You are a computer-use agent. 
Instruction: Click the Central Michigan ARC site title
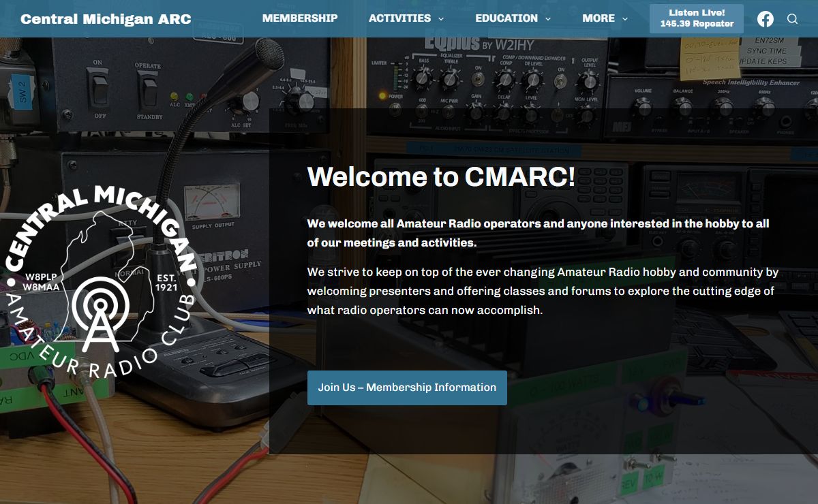click(106, 18)
